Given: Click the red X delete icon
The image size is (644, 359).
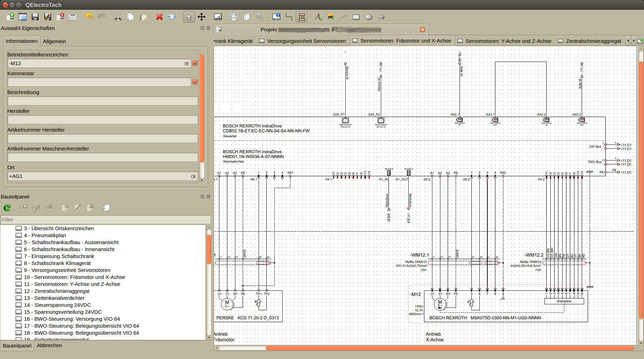Looking at the screenshot, I should pos(159,17).
